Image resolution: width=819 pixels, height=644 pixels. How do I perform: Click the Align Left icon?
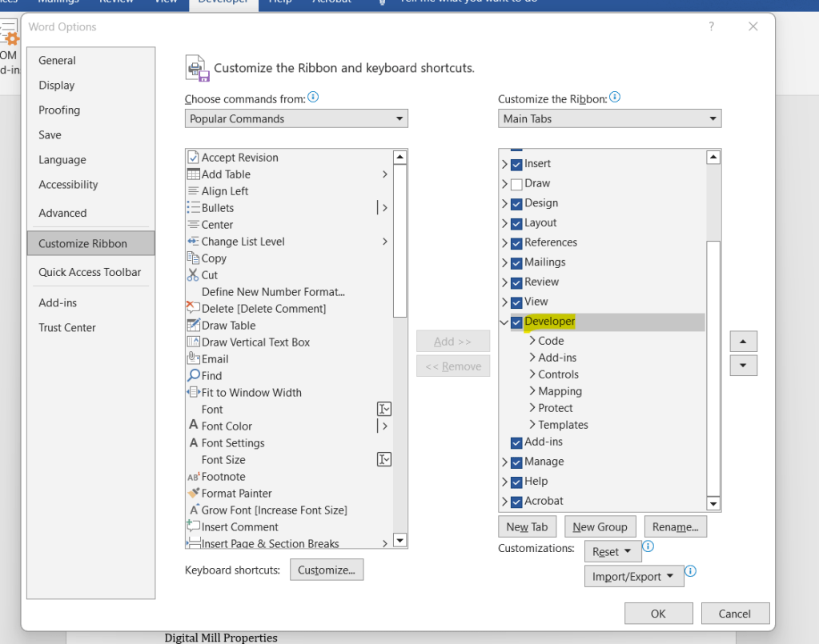(x=193, y=191)
